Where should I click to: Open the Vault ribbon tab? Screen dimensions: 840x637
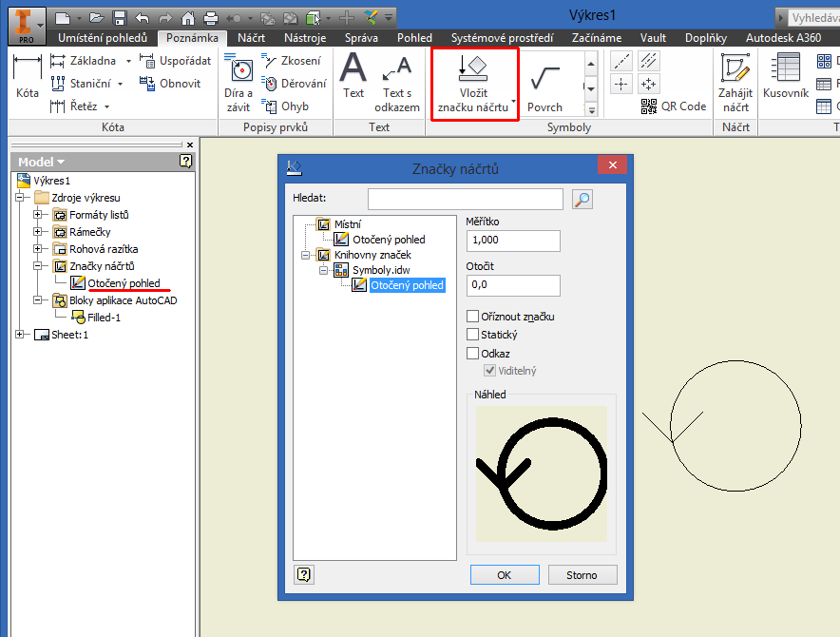pos(653,38)
